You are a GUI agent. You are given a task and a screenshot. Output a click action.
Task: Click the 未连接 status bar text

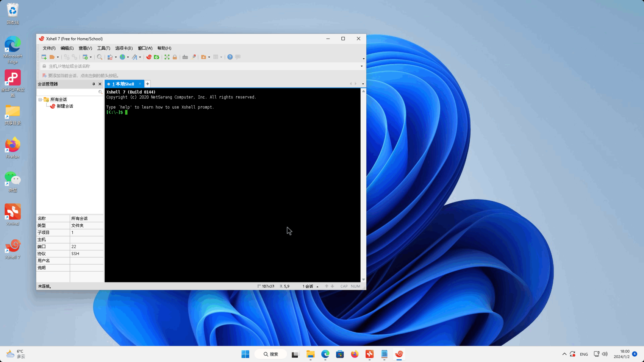point(45,286)
